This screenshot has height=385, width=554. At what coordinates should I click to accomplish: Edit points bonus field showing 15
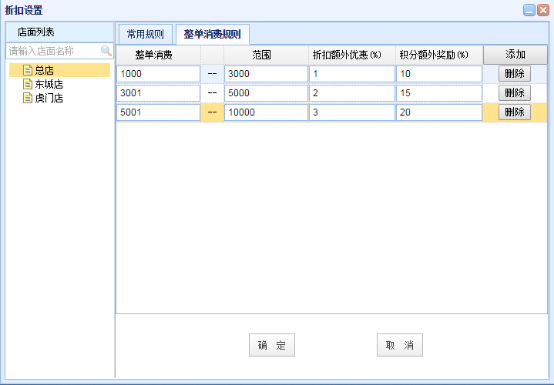click(x=439, y=93)
